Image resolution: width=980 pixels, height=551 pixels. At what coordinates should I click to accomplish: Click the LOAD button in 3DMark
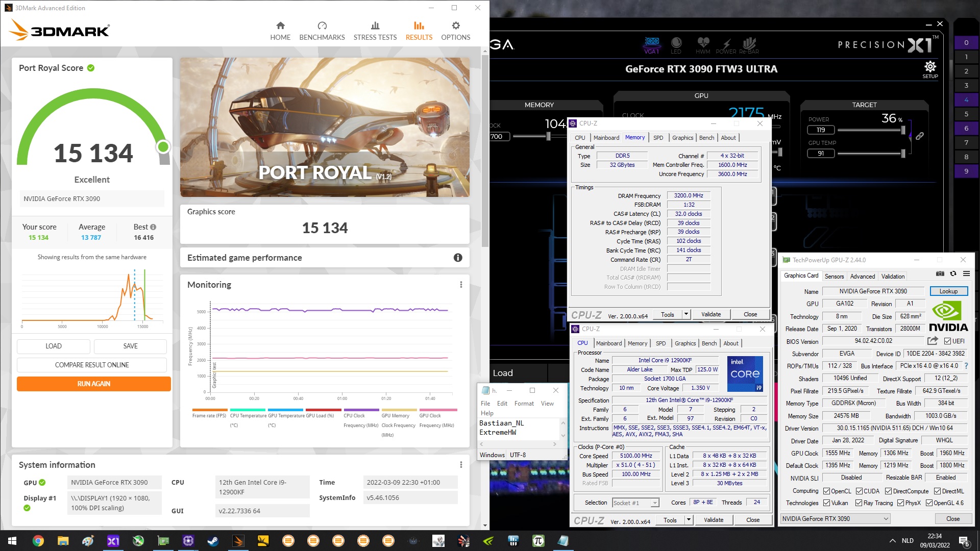pos(54,346)
